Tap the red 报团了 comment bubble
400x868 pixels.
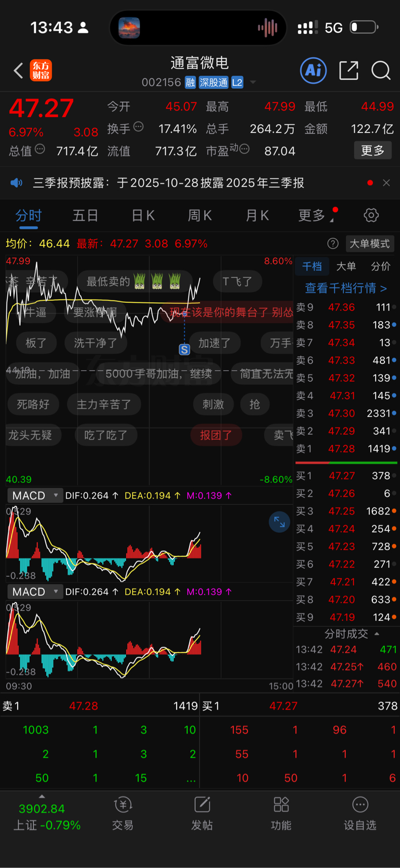(x=216, y=435)
